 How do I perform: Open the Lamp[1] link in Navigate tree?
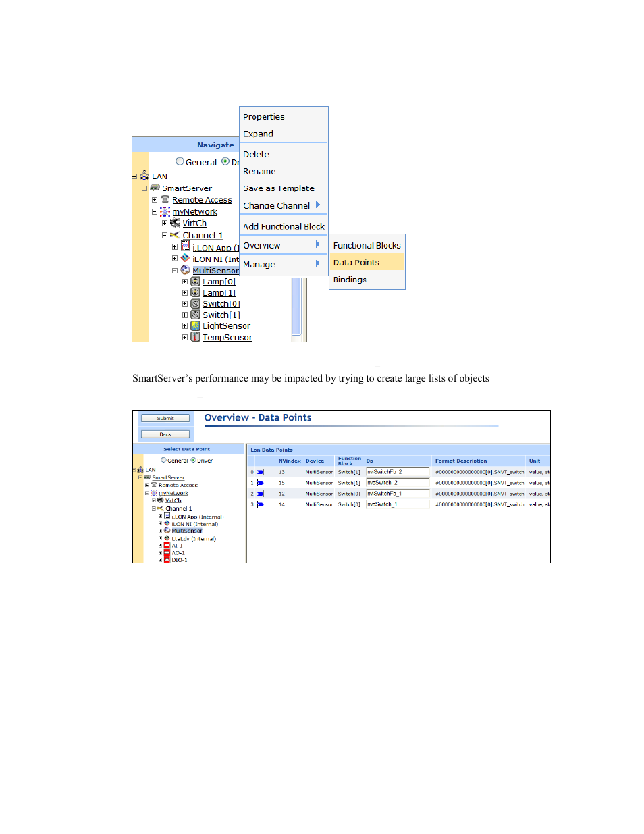click(219, 292)
